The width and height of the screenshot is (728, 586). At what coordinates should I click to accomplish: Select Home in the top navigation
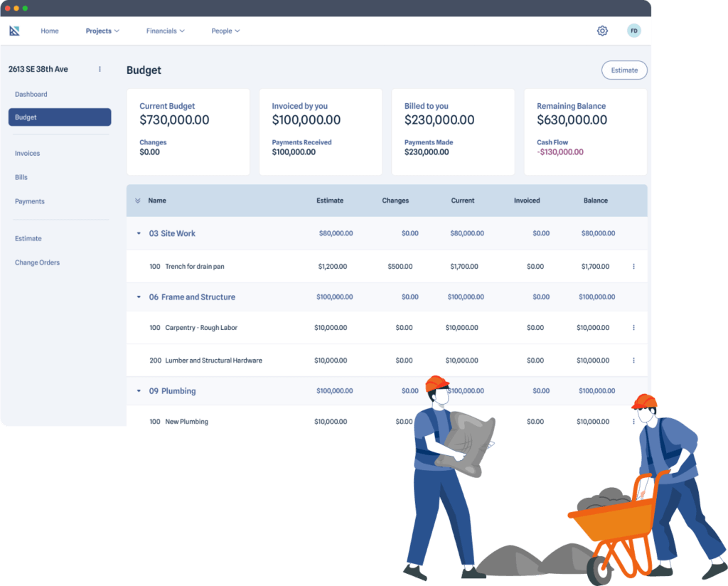tap(49, 31)
